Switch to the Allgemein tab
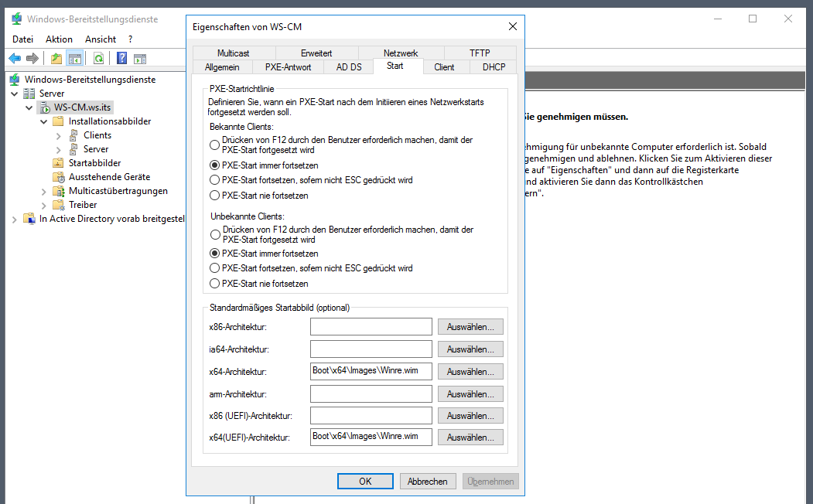Viewport: 813px width, 504px height. (223, 66)
